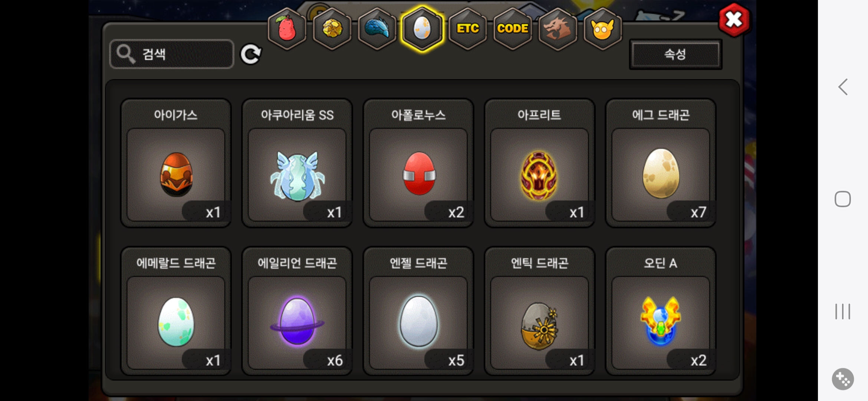868x401 pixels.
Task: Switch to the dragon head tab
Action: [x=558, y=29]
